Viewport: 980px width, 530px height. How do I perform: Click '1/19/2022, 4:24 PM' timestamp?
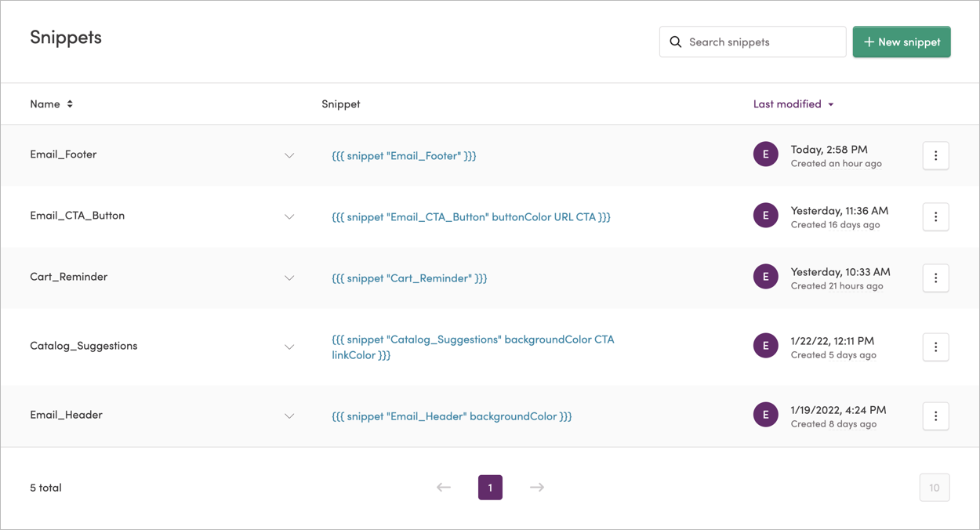pos(839,409)
